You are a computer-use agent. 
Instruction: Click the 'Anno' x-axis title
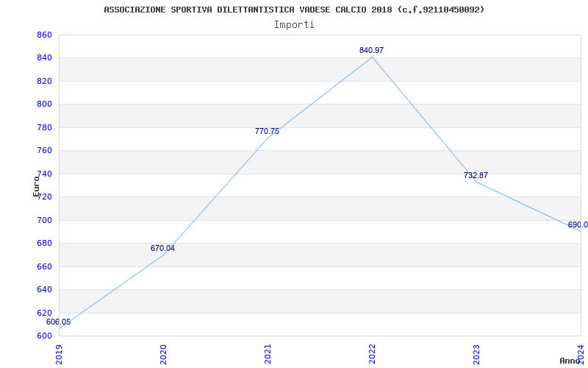pyautogui.click(x=570, y=361)
